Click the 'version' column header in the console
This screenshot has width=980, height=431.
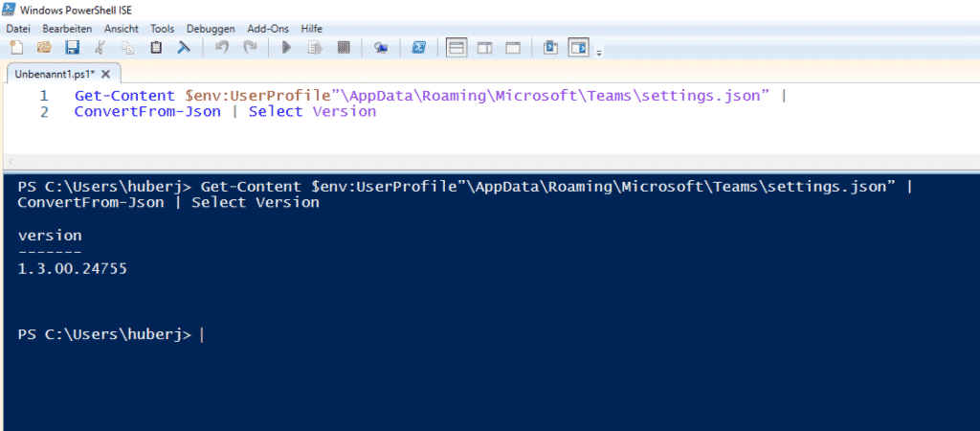pos(50,236)
